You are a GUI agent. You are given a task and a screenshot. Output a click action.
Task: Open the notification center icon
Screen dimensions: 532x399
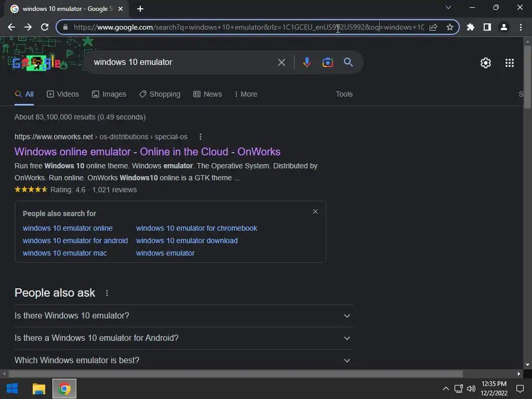pos(520,389)
